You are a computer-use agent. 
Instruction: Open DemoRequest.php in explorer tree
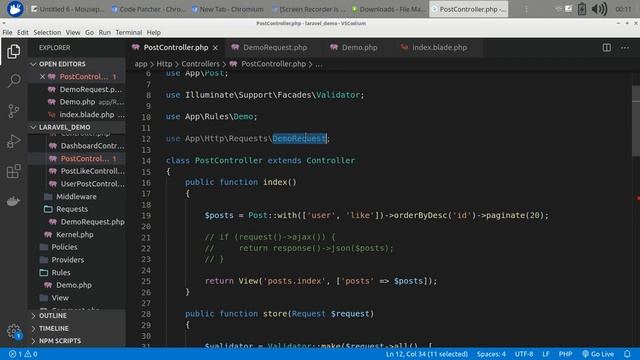tap(77, 222)
